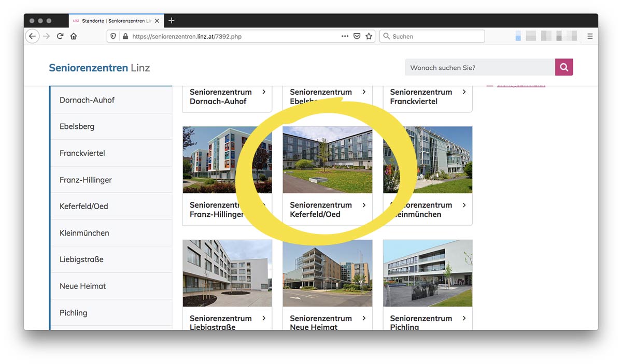Click the browser URL address bar

pyautogui.click(x=233, y=36)
